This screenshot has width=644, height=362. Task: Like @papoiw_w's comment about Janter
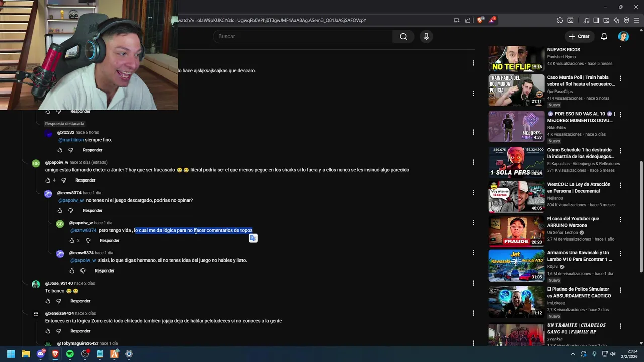pyautogui.click(x=48, y=180)
